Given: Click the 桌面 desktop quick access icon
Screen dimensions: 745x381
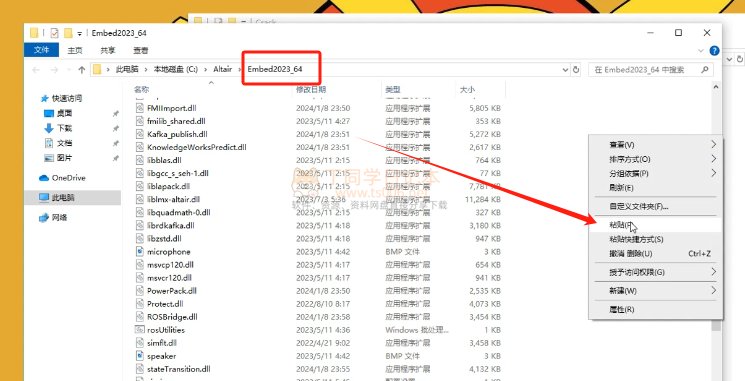Looking at the screenshot, I should tap(49, 113).
